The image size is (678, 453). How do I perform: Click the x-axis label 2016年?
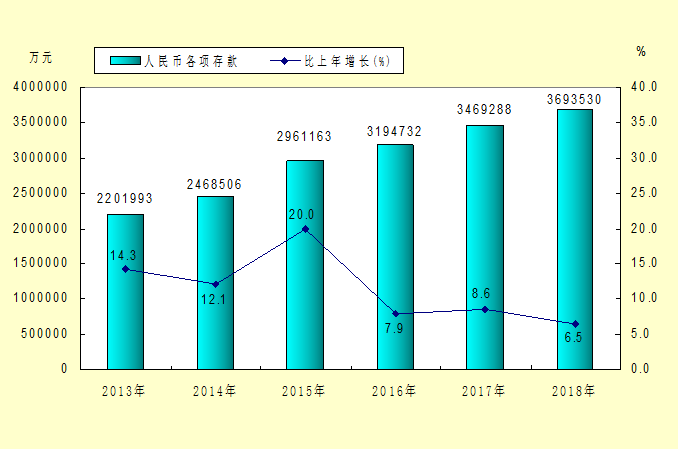pos(394,391)
